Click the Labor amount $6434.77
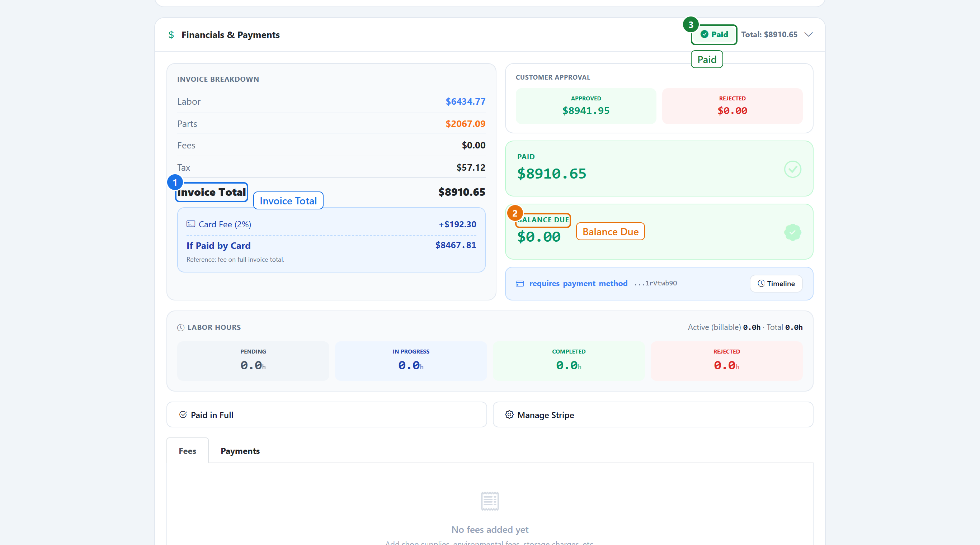 pyautogui.click(x=465, y=101)
